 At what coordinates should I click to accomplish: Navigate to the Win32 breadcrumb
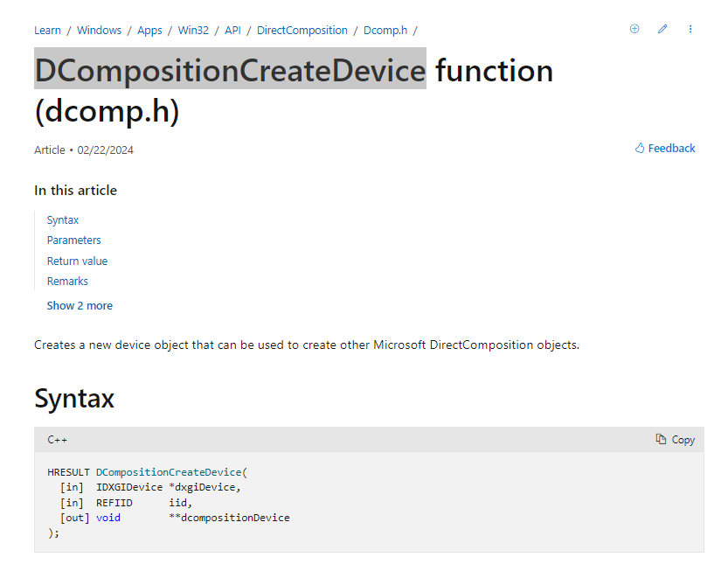(x=193, y=31)
